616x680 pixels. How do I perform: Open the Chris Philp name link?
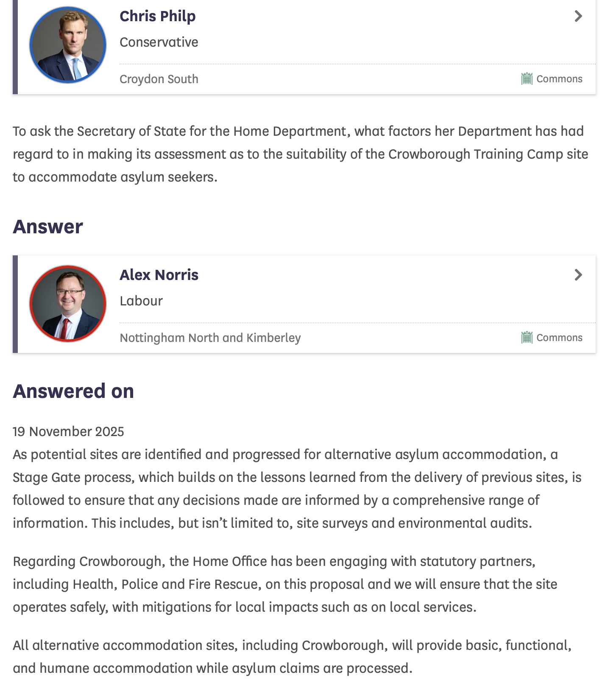pyautogui.click(x=158, y=16)
